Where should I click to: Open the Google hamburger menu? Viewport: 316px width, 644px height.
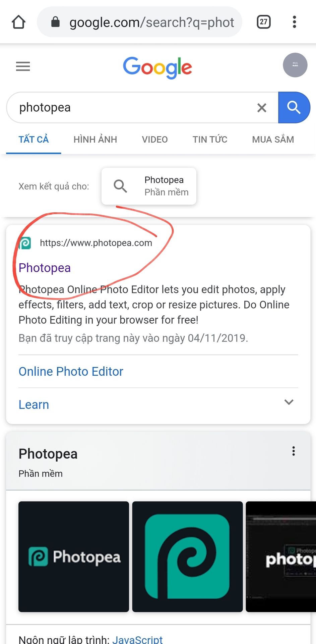pos(23,66)
